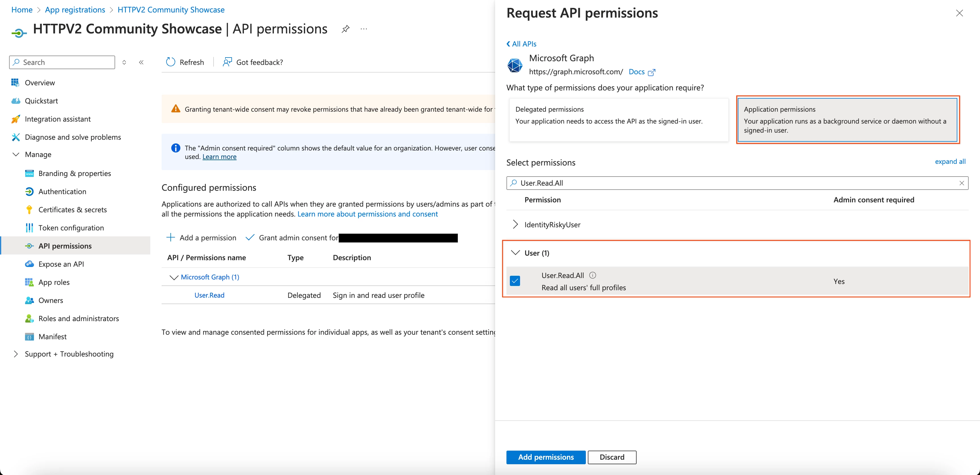Click the Discard button
This screenshot has width=980, height=475.
(x=612, y=457)
